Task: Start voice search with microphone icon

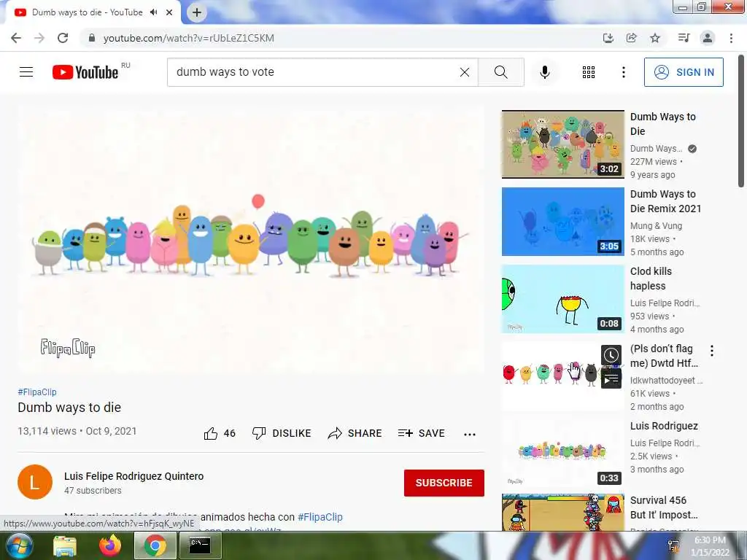Action: pyautogui.click(x=545, y=72)
